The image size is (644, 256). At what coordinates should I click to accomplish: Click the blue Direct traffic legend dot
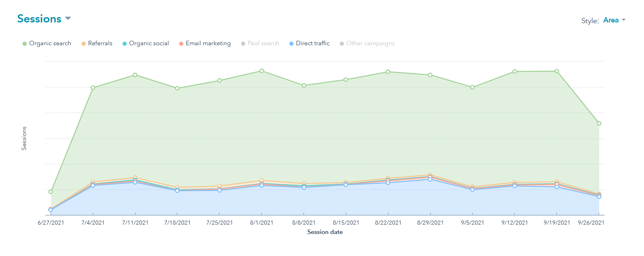(291, 44)
